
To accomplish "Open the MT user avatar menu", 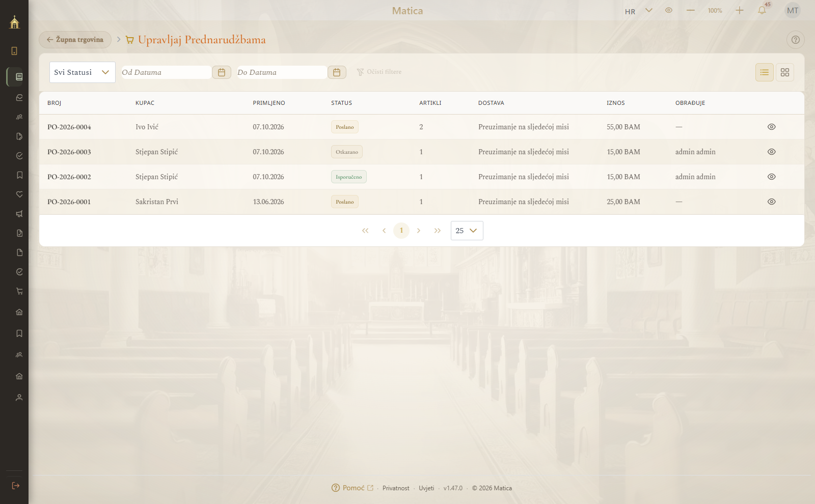I will click(793, 10).
